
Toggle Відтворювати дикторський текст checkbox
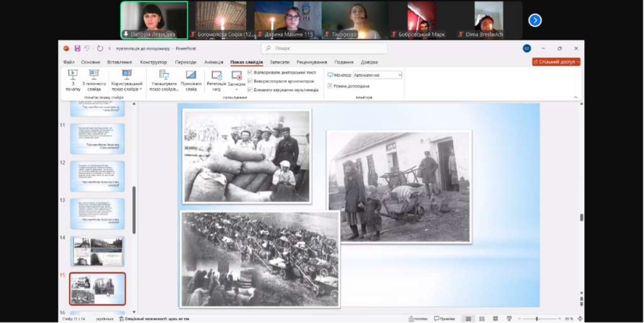250,72
